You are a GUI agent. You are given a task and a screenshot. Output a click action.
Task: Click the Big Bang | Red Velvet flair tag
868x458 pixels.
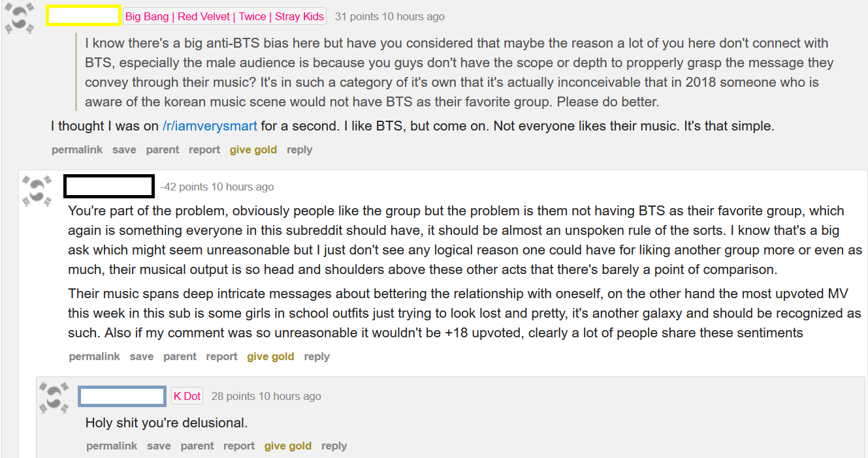click(225, 16)
